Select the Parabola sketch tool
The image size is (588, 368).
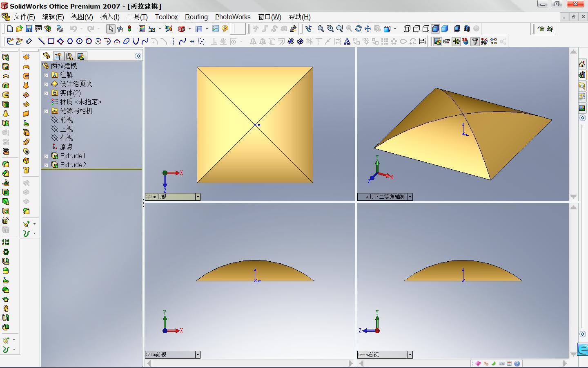click(136, 41)
